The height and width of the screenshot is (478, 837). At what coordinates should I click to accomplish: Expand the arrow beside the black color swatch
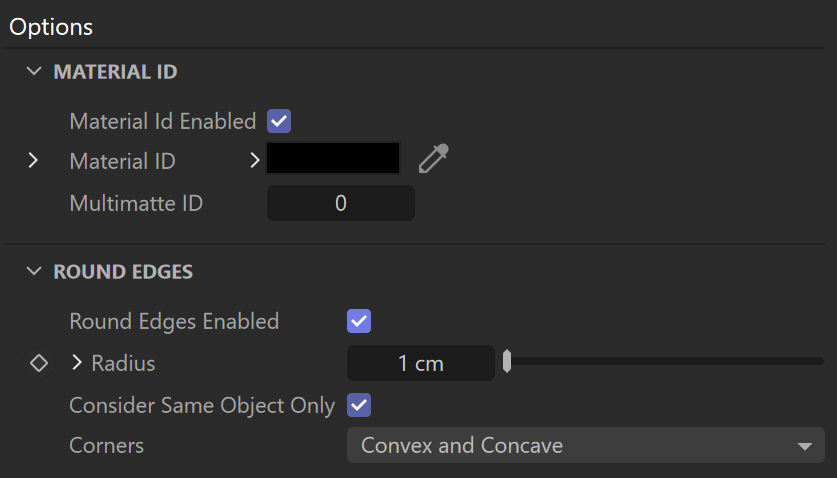255,160
